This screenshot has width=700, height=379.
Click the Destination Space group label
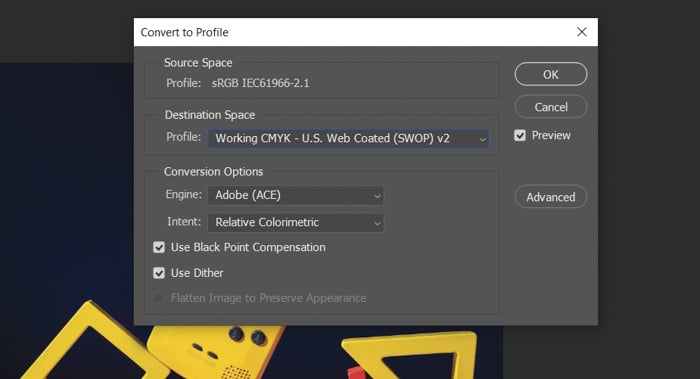[x=210, y=115]
